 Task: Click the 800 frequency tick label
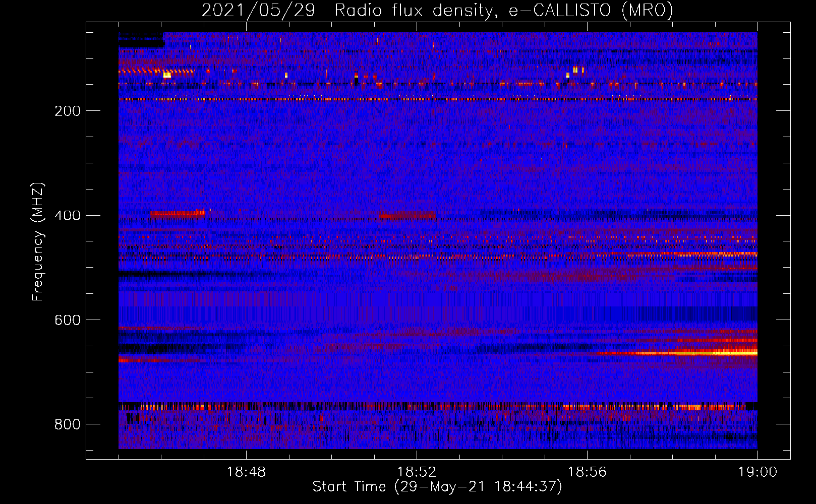coord(68,424)
